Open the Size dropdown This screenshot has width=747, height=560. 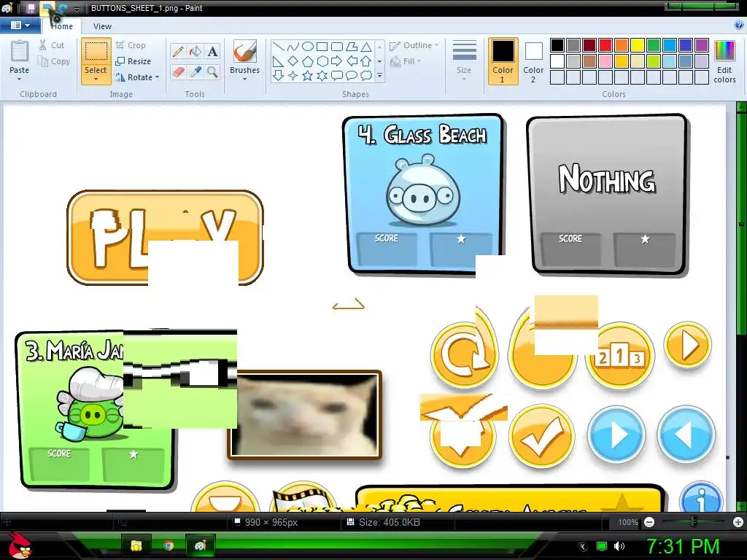pos(464,61)
